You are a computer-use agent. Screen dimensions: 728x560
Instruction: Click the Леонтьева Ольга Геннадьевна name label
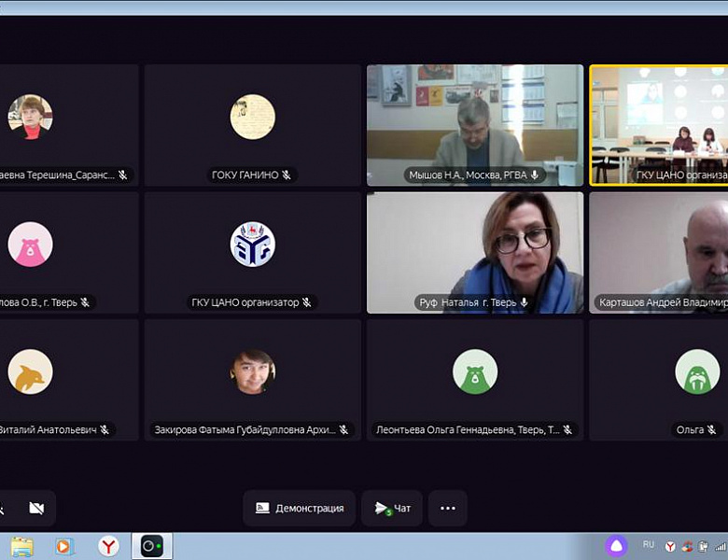pos(468,430)
